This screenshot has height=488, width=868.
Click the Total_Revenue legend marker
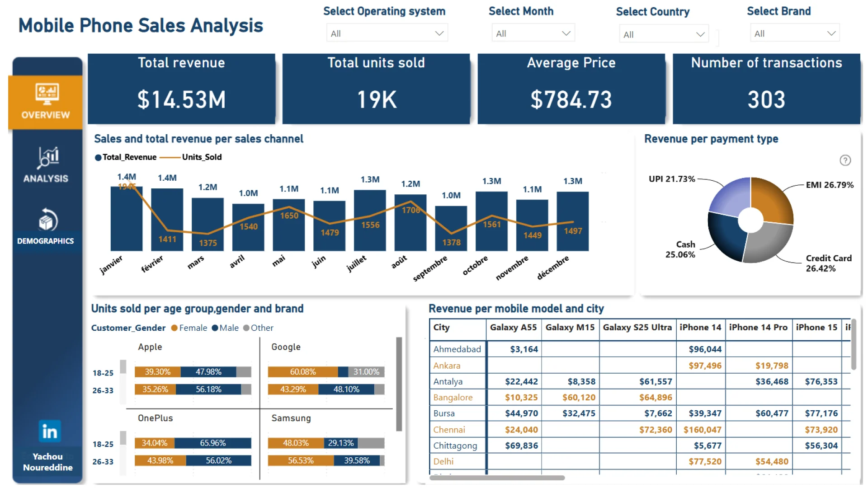(98, 157)
